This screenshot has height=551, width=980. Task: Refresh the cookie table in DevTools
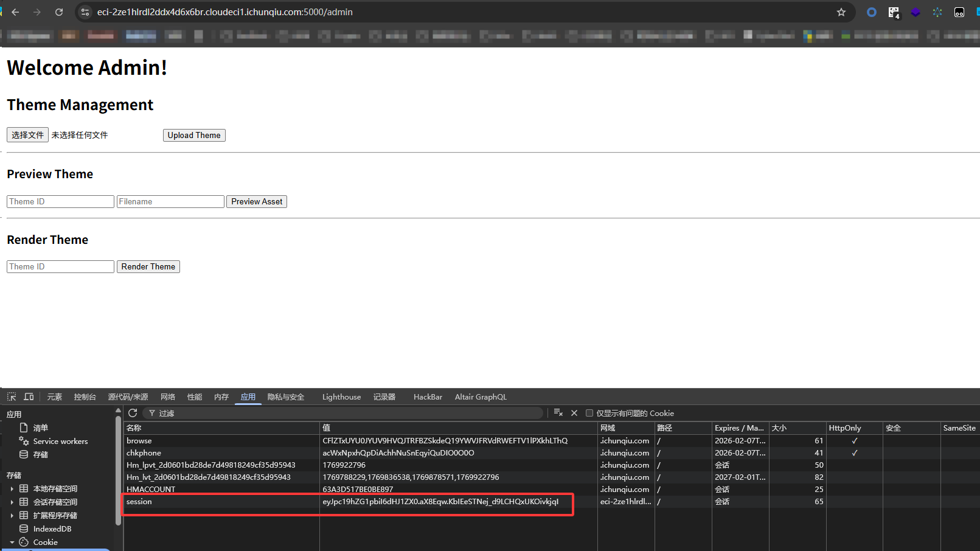133,413
